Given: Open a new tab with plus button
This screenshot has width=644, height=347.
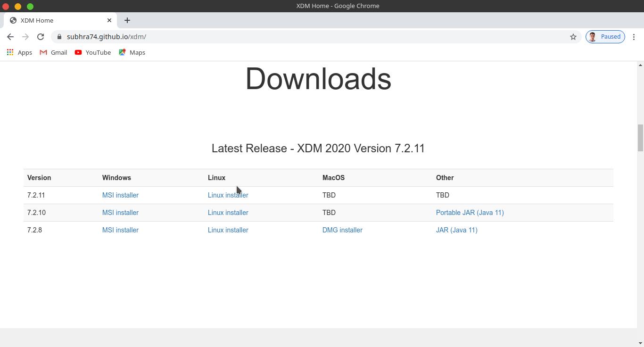Looking at the screenshot, I should pyautogui.click(x=127, y=20).
